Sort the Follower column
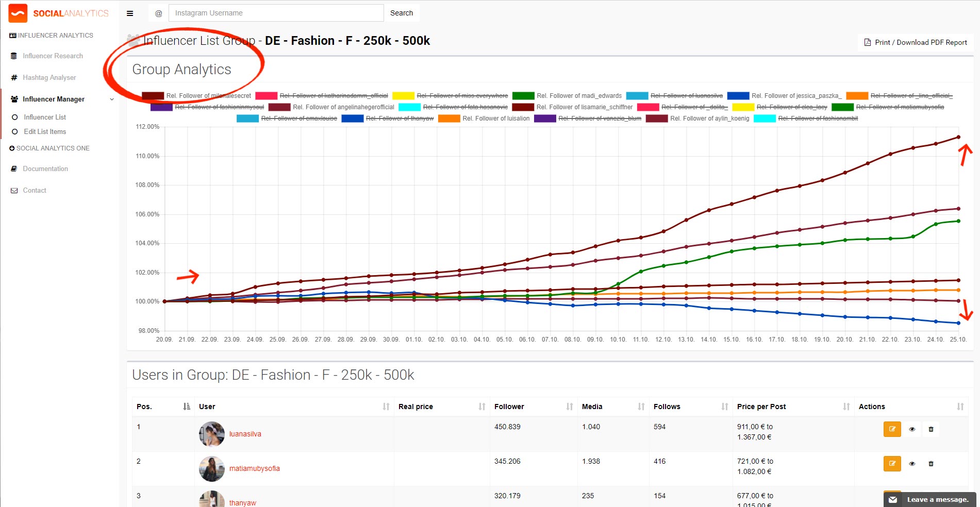Image resolution: width=980 pixels, height=507 pixels. pos(509,407)
